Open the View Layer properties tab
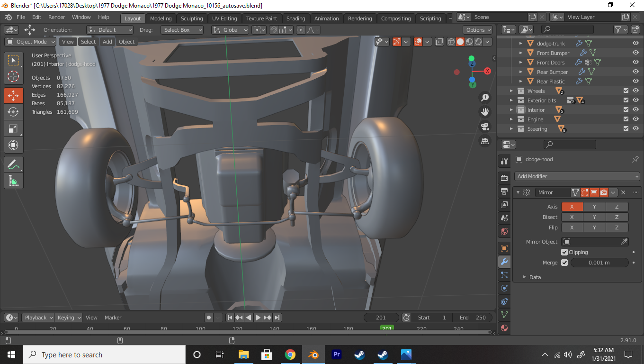Image resolution: width=644 pixels, height=364 pixels. (504, 205)
